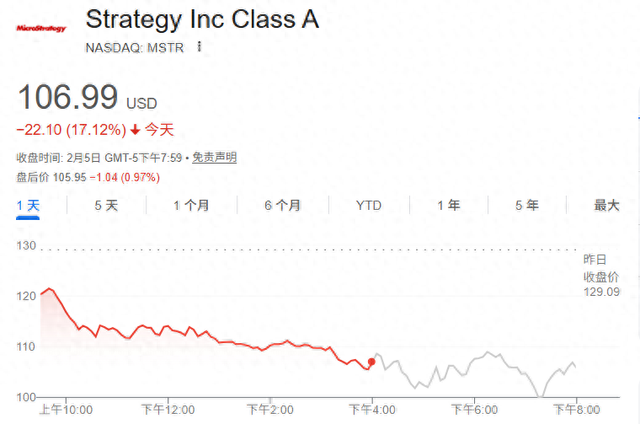Select the 1年 time range
The width and height of the screenshot is (640, 424).
(x=448, y=206)
